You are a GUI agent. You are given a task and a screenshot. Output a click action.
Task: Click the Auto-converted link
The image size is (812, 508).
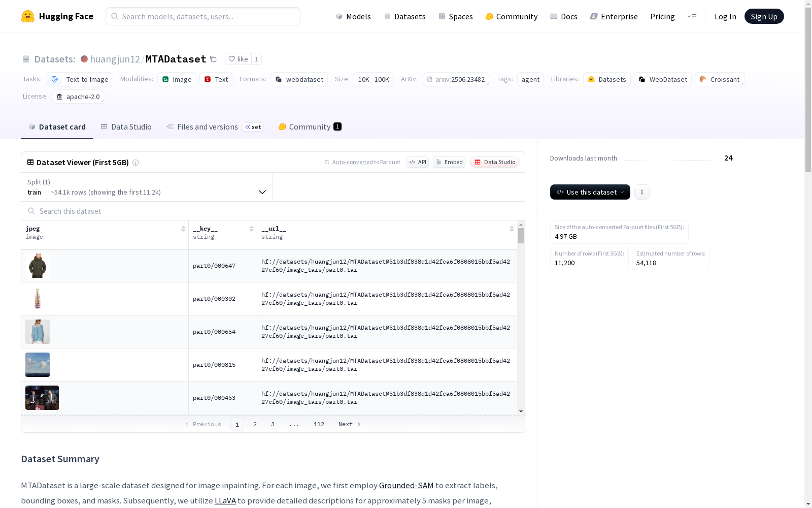pos(352,162)
